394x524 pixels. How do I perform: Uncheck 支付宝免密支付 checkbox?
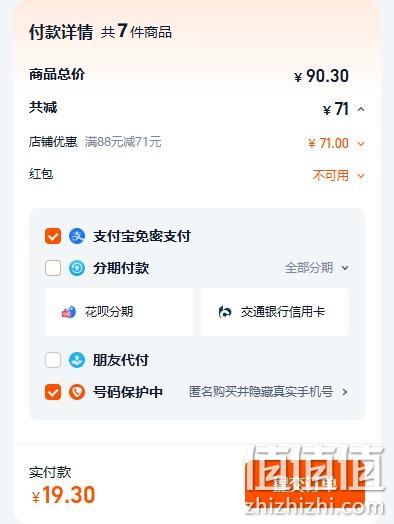[53, 236]
